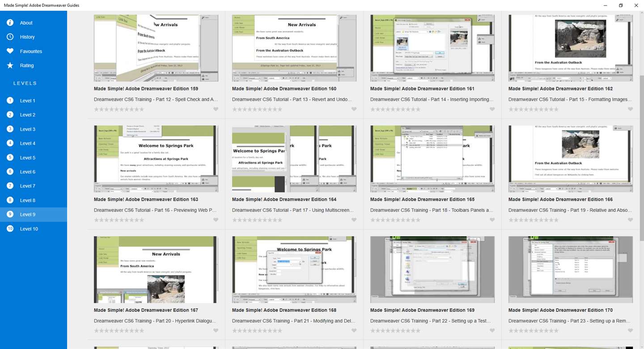Set star rating for Edition 170
Image resolution: width=644 pixels, height=349 pixels.
click(534, 331)
